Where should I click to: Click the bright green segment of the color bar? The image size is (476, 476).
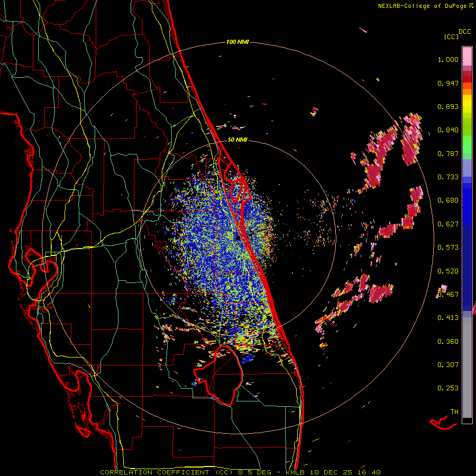coord(467,144)
